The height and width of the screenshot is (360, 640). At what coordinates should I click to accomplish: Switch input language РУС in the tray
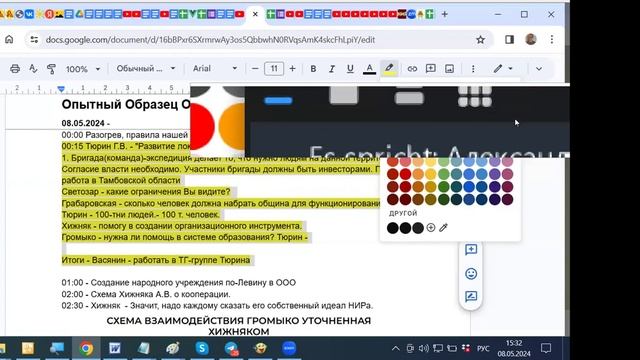(483, 349)
